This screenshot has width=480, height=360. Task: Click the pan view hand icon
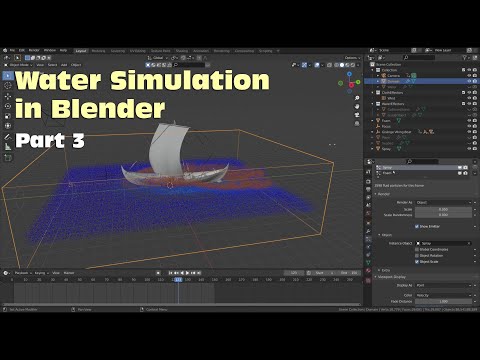(x=357, y=106)
